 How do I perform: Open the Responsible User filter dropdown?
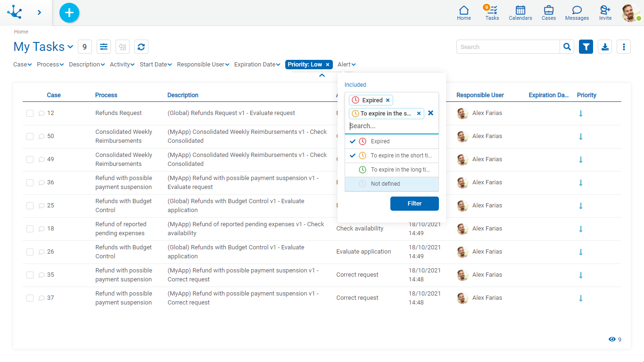coord(203,65)
